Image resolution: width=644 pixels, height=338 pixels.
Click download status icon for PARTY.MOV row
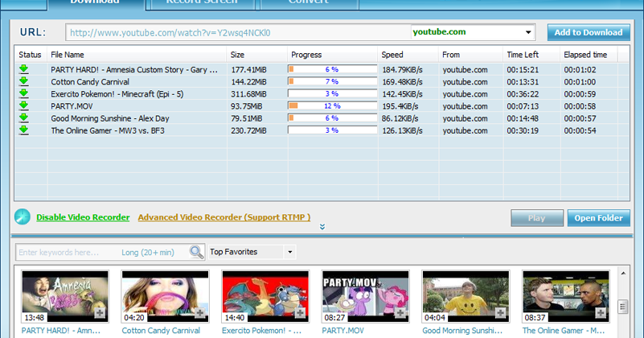(24, 106)
